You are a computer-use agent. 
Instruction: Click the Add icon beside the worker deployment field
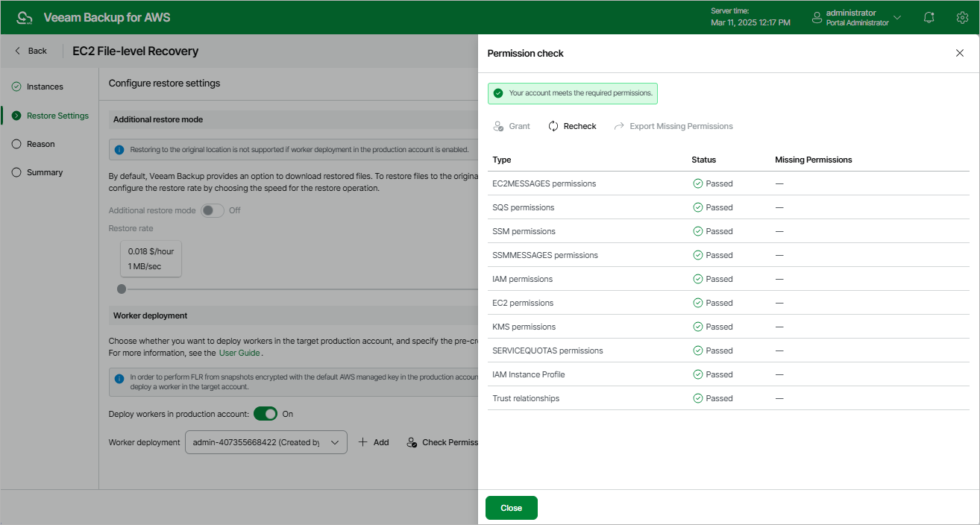pyautogui.click(x=363, y=441)
